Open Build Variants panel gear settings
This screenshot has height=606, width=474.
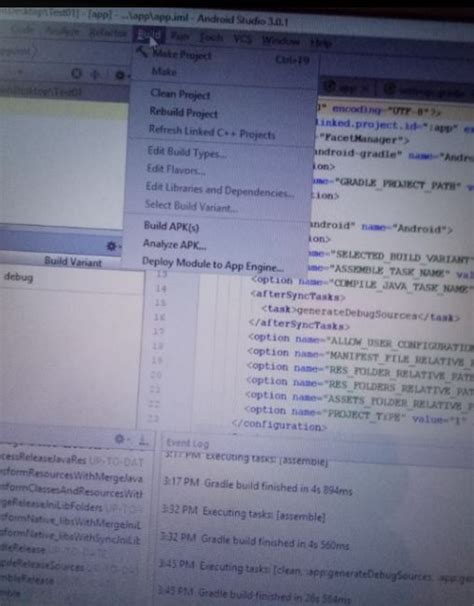[111, 245]
